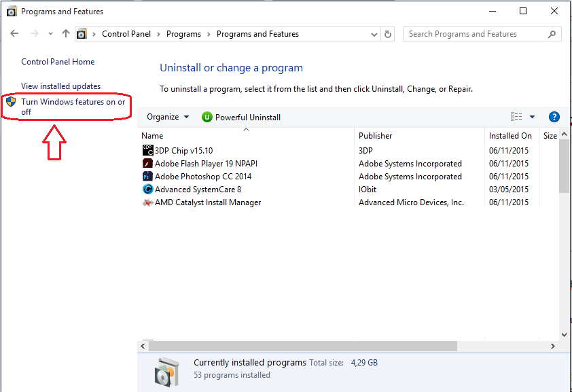This screenshot has height=392, width=572.
Task: Click the blue Help question mark icon
Action: 554,116
